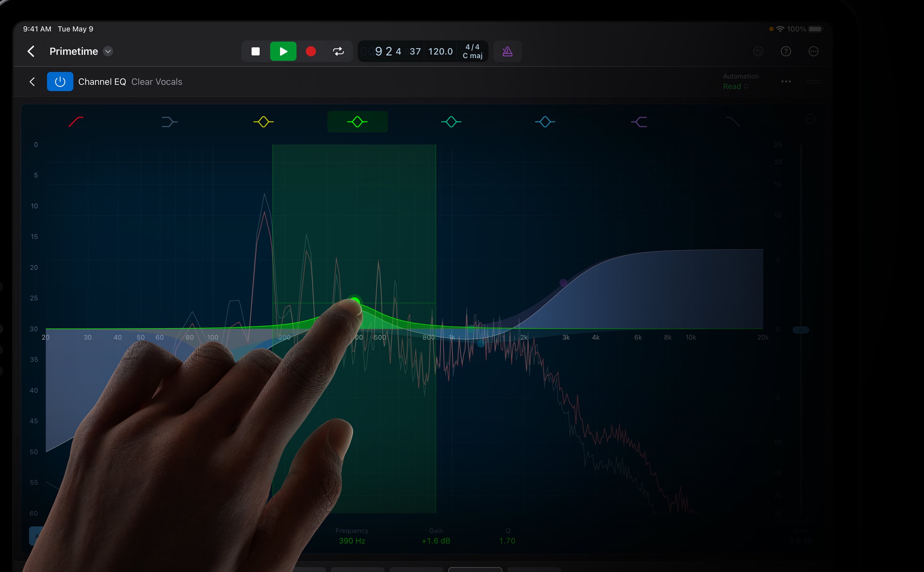Stop playback with the square stop button
The image size is (924, 572).
click(x=255, y=51)
